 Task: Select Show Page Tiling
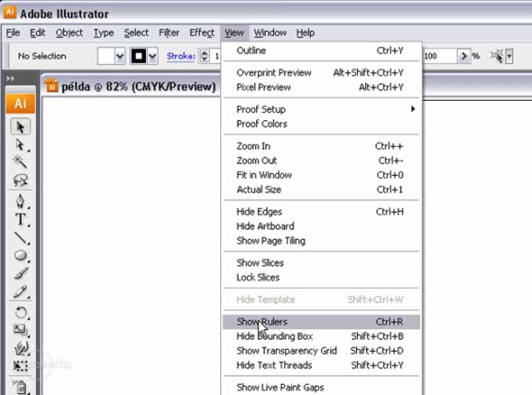coord(321,241)
